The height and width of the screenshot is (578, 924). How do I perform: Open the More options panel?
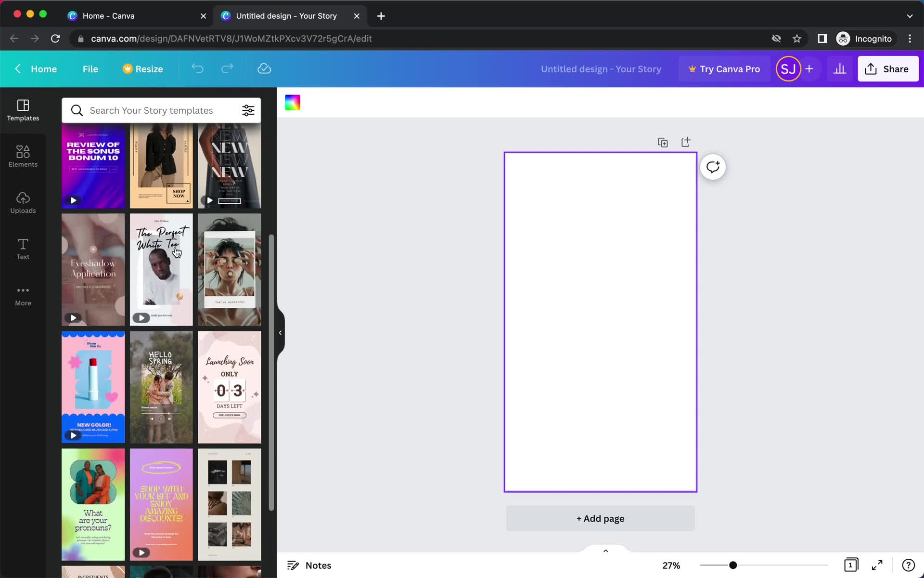(23, 295)
